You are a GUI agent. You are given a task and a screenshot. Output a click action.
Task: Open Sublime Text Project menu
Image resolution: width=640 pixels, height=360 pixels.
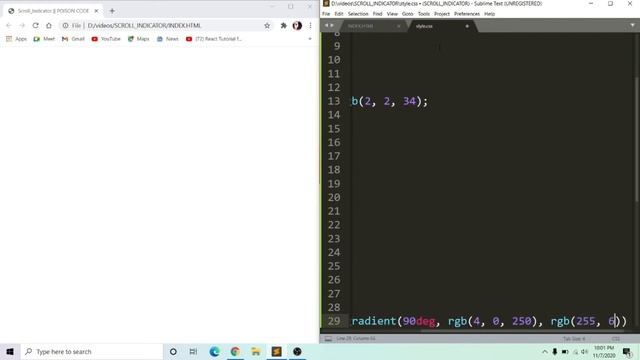(x=442, y=14)
